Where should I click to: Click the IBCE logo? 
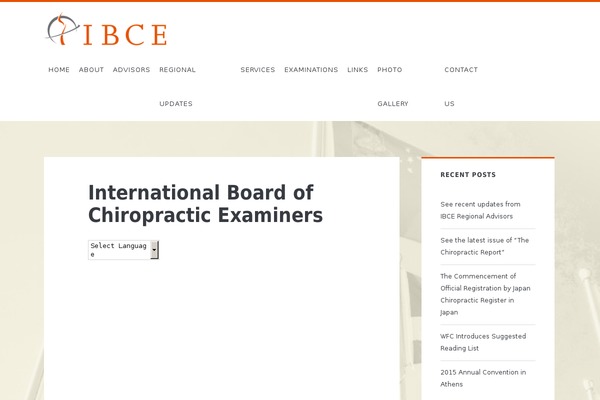pyautogui.click(x=107, y=29)
